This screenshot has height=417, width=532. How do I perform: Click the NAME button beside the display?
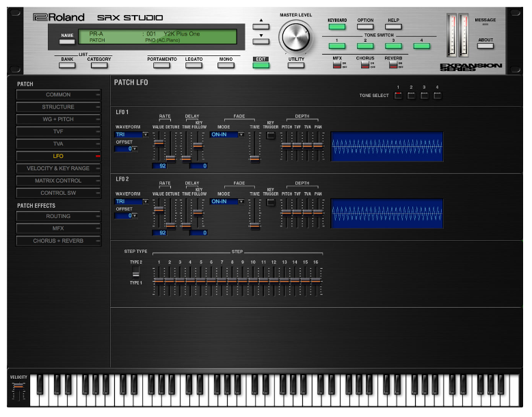[x=67, y=42]
